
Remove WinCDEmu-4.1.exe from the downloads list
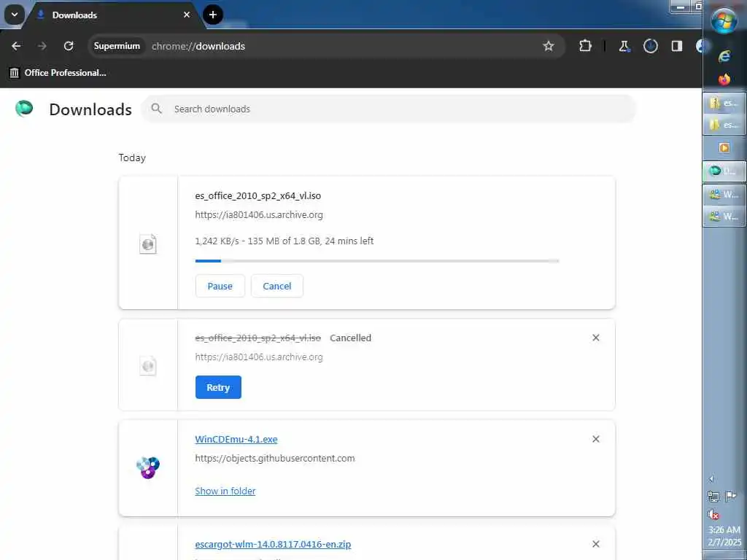595,439
